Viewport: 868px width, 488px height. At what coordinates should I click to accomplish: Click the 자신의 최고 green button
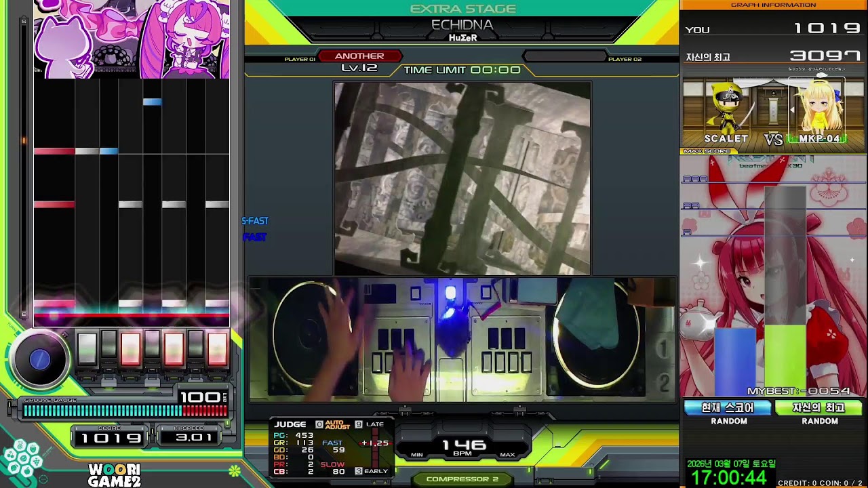click(x=818, y=407)
